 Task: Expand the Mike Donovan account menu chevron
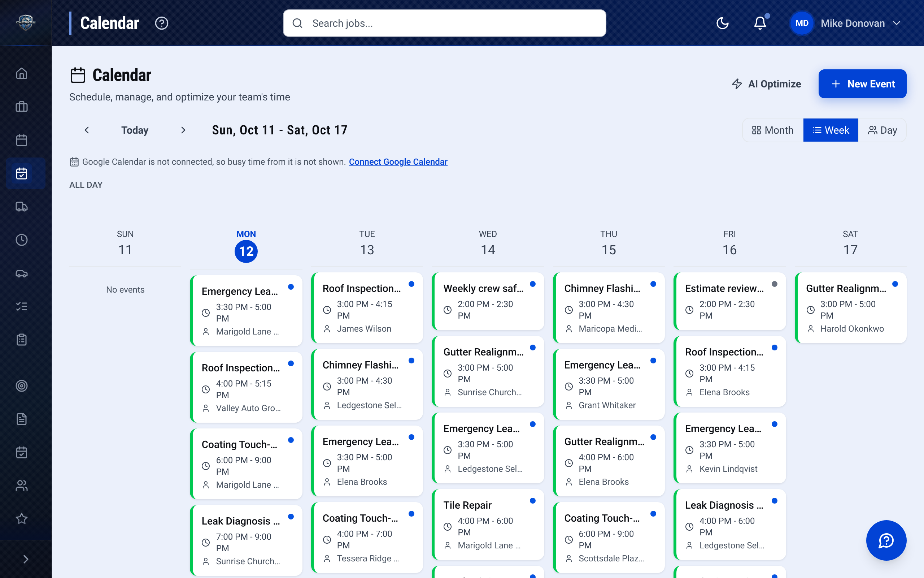[897, 23]
